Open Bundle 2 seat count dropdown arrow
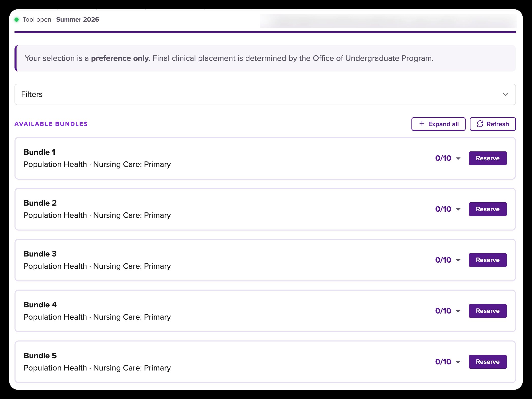This screenshot has height=399, width=532. (x=458, y=209)
